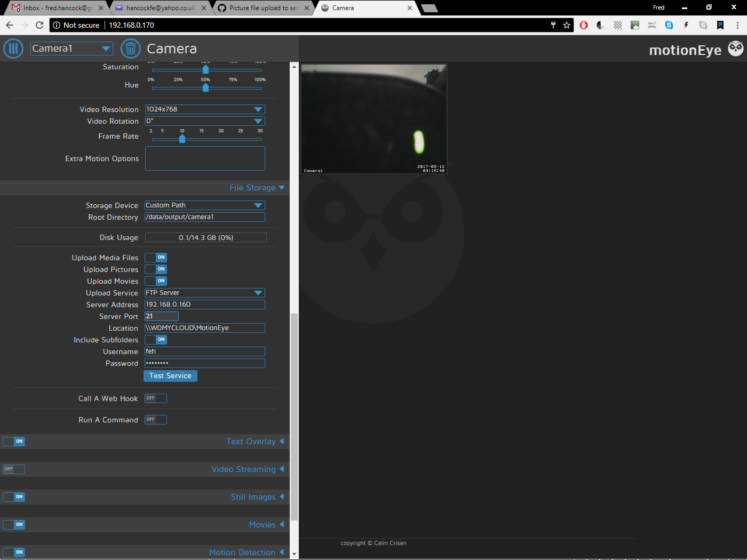Enable the Call A Web Hook switch
This screenshot has height=560, width=747.
coord(156,398)
